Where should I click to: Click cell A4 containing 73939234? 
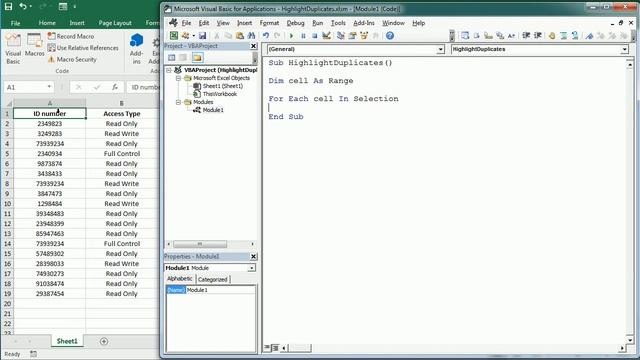(x=50, y=144)
